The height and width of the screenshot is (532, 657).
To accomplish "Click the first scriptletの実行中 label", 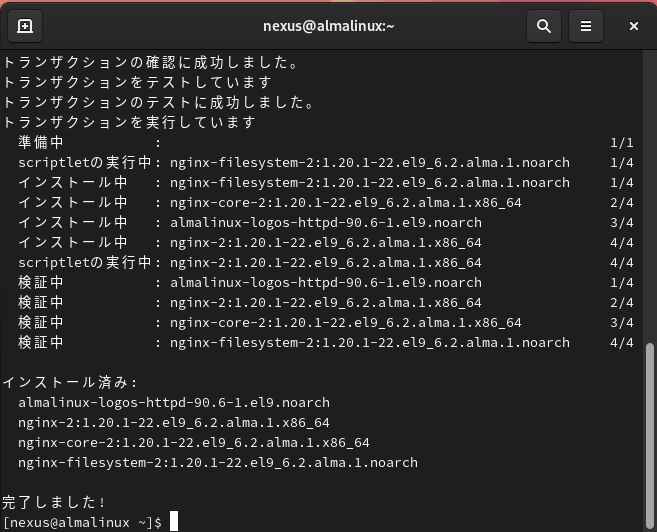I will tap(84, 163).
